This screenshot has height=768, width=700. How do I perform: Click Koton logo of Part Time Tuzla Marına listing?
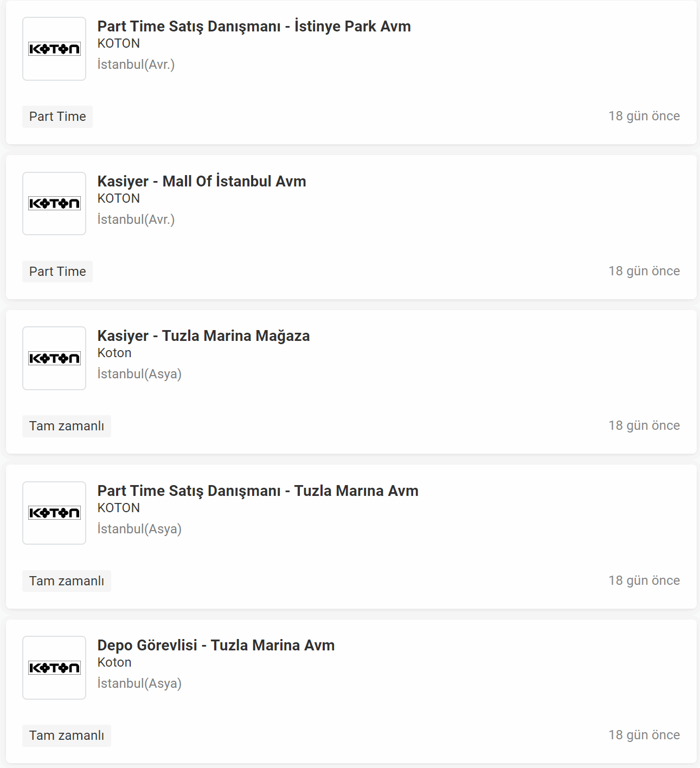[x=54, y=513]
